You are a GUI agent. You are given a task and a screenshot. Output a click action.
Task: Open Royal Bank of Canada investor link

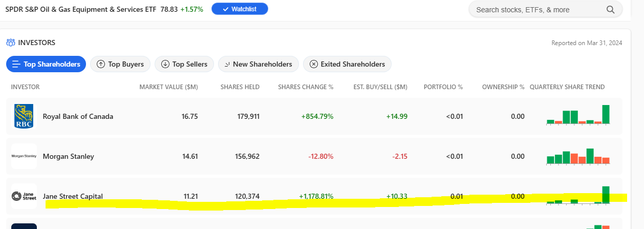[78, 116]
